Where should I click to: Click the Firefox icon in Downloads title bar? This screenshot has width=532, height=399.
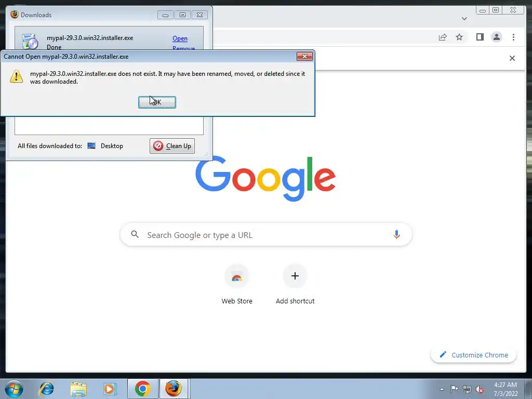click(x=15, y=14)
